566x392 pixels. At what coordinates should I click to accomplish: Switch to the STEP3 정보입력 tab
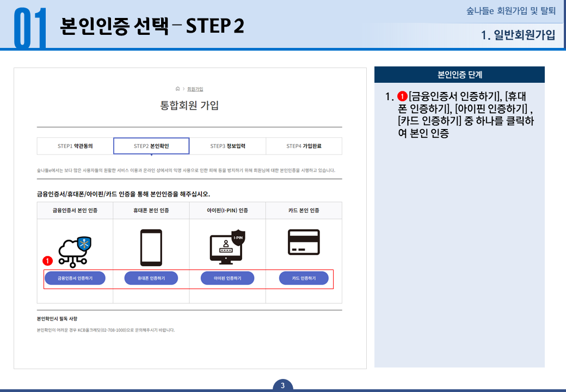coord(227,146)
